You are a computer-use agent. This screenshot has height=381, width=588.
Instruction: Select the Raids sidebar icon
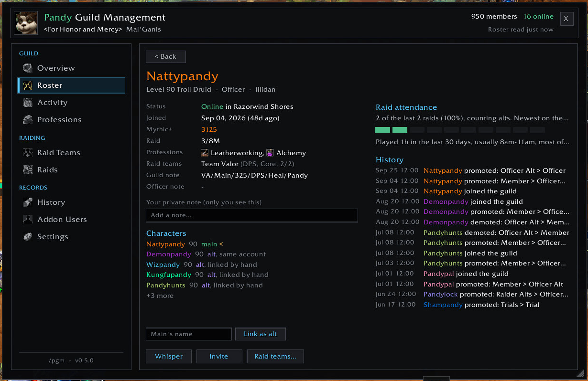(28, 169)
